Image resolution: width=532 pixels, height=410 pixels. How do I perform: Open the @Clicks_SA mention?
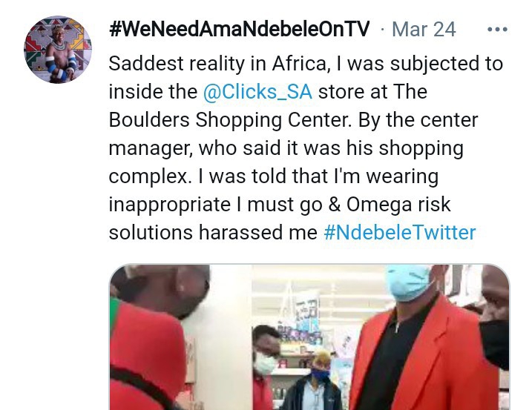pyautogui.click(x=257, y=92)
